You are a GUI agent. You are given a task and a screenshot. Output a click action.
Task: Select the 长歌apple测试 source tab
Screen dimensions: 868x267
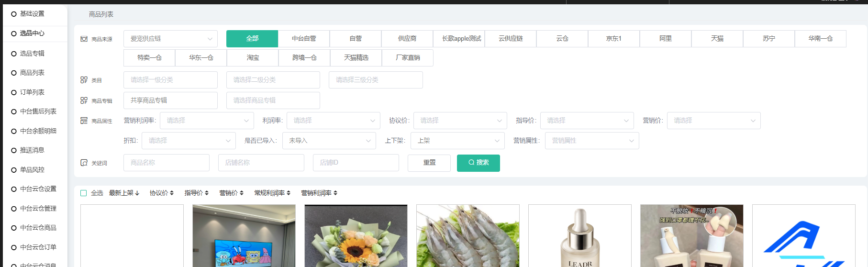459,39
